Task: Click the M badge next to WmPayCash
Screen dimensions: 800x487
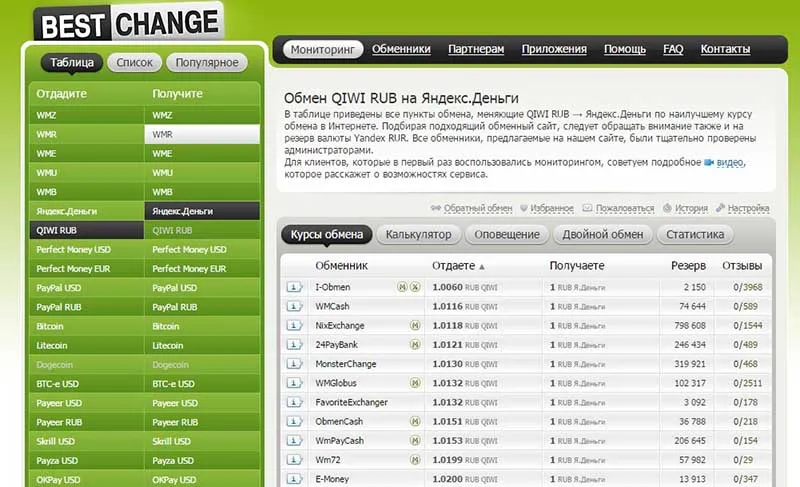Action: tap(415, 441)
